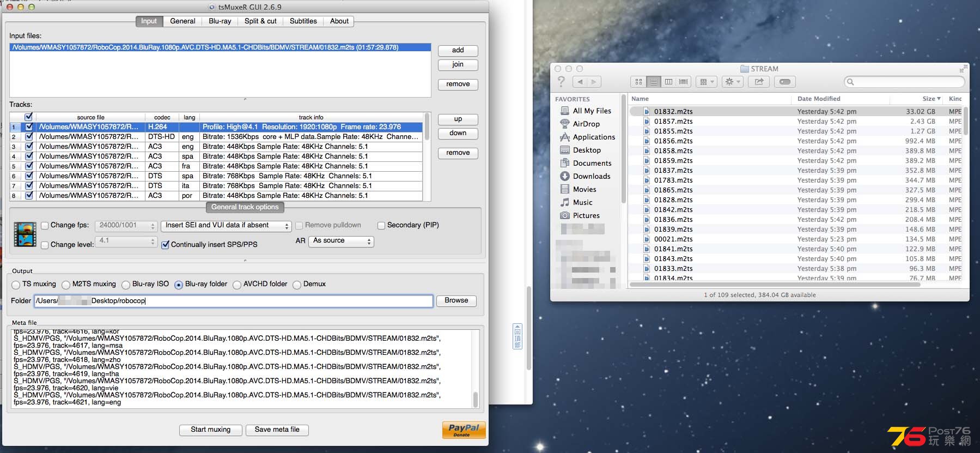Screen dimensions: 980x453
Task: Switch to the Split & cut tab
Action: [260, 21]
